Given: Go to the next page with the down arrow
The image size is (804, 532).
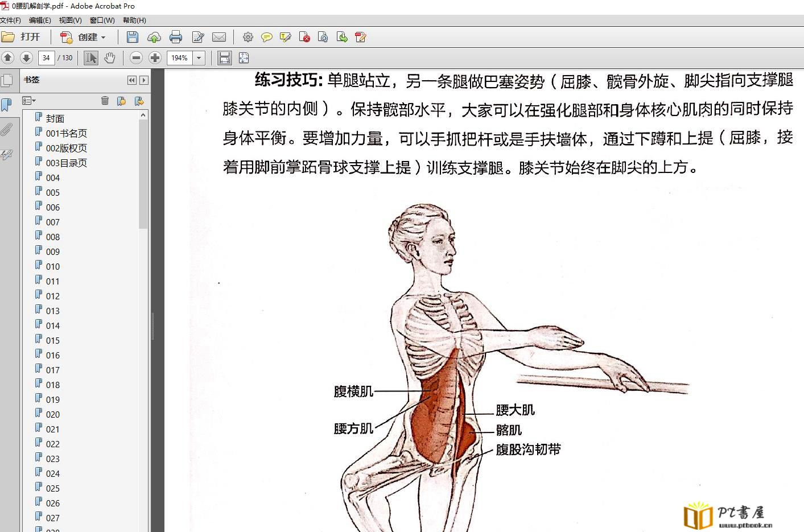Looking at the screenshot, I should pyautogui.click(x=26, y=57).
